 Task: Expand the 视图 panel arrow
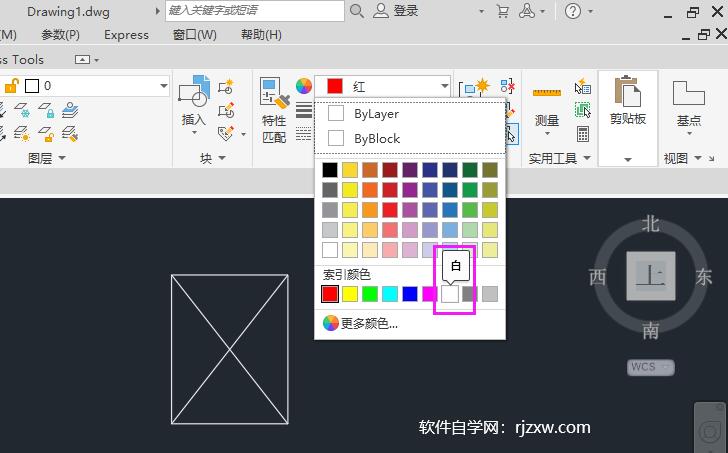coord(698,158)
